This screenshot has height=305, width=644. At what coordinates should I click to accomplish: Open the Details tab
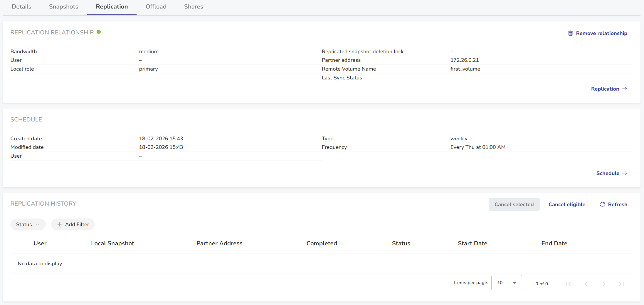(21, 7)
